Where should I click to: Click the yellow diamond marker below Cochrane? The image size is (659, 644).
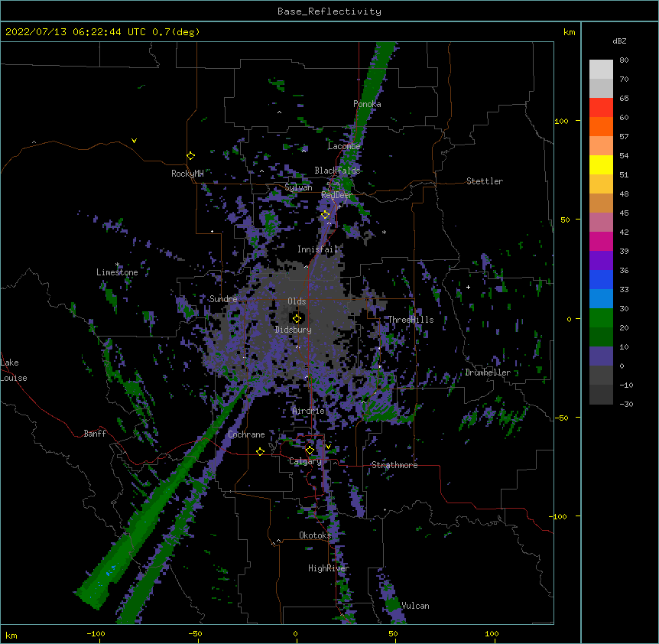(260, 451)
